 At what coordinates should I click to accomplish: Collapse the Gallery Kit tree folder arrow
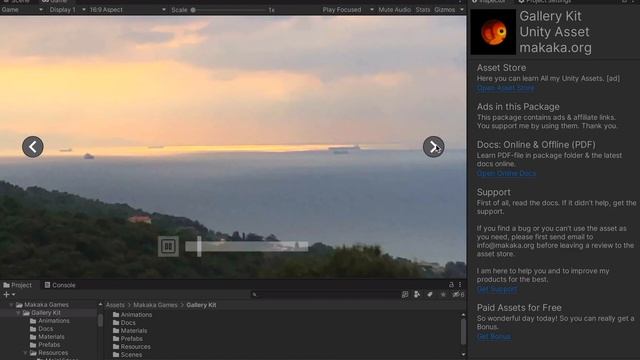(18, 313)
